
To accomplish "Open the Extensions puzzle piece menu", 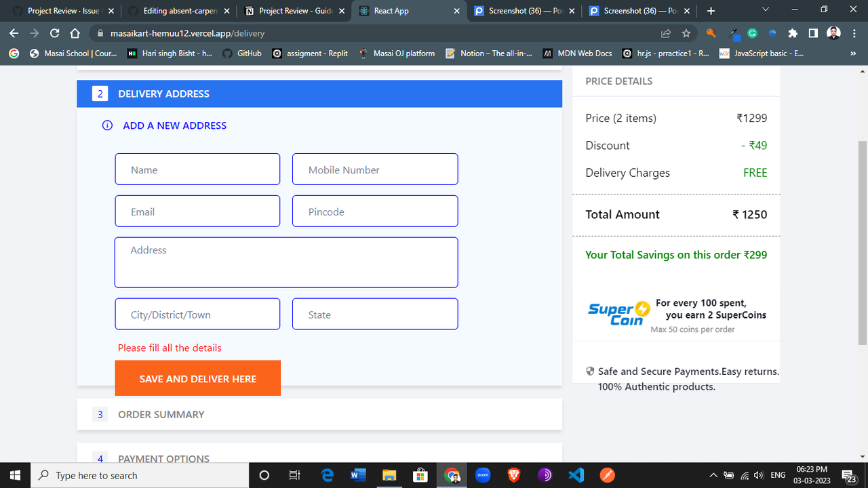I will (x=793, y=33).
